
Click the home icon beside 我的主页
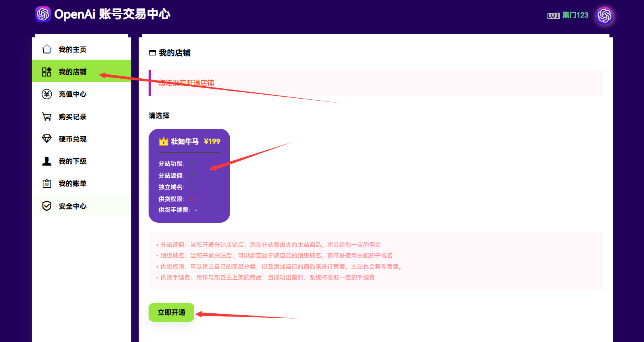click(x=47, y=49)
